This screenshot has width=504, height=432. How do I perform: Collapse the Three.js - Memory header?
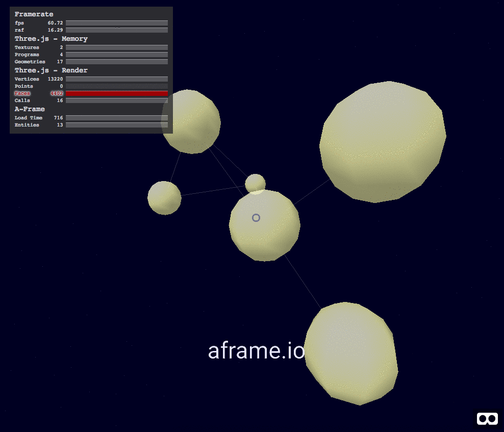click(x=51, y=39)
